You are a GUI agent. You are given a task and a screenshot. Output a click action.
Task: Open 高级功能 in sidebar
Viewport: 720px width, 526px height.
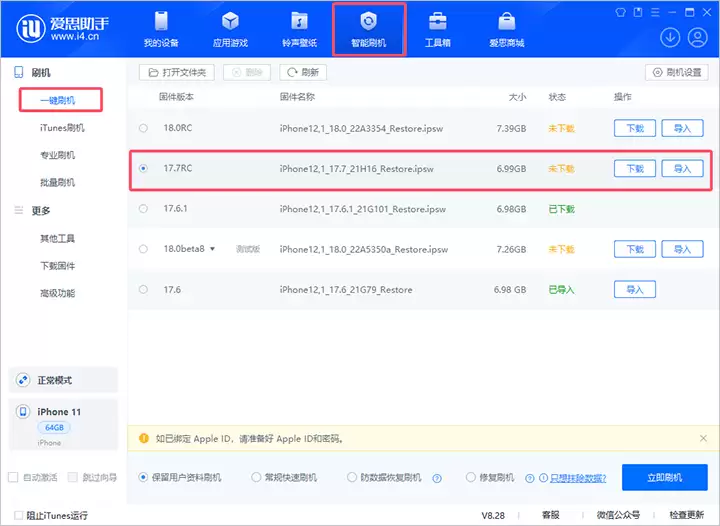(x=57, y=293)
